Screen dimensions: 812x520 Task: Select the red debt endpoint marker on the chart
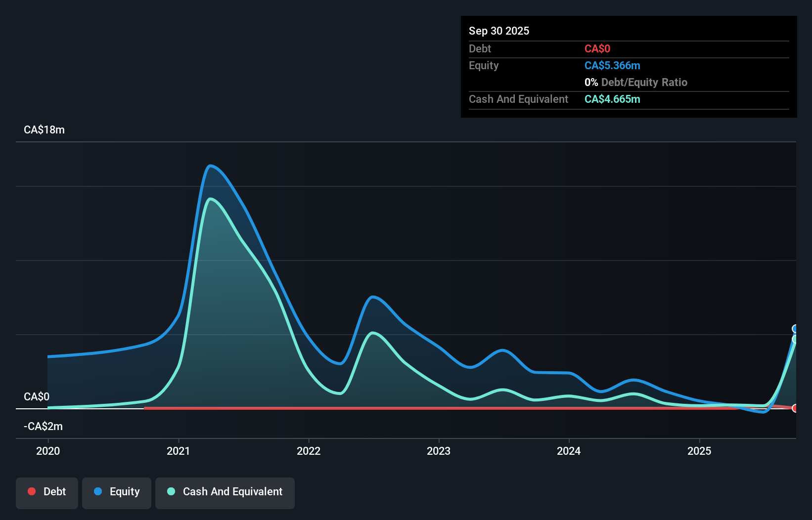795,409
